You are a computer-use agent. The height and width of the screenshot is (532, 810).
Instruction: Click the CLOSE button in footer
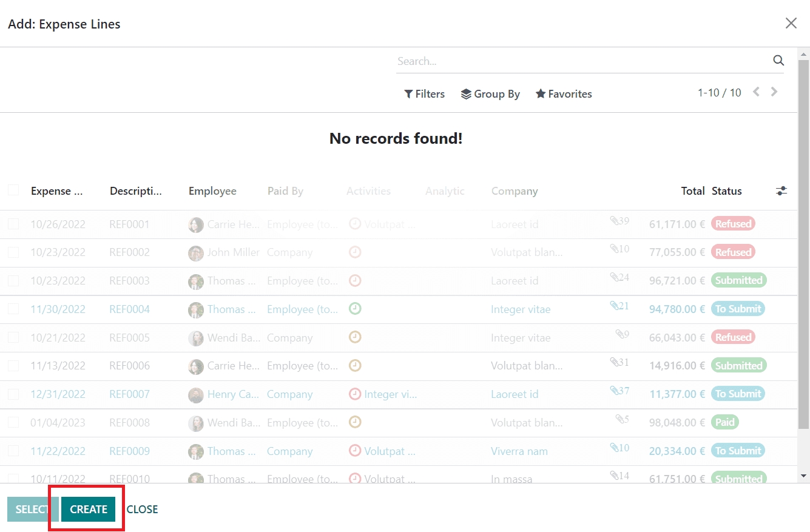tap(143, 510)
